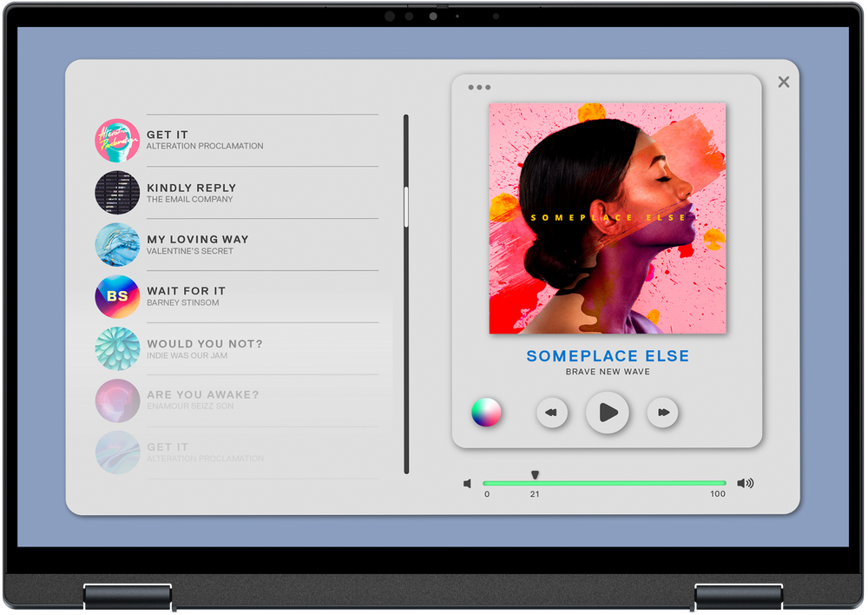This screenshot has height=615, width=868.
Task: Select the Get It album avatar
Action: click(x=117, y=141)
